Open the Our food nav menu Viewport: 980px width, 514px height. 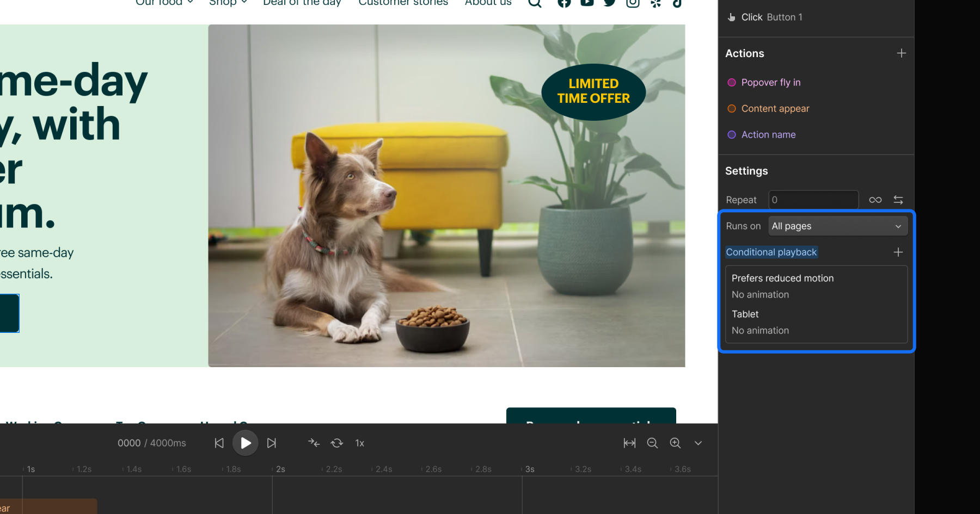(x=164, y=3)
